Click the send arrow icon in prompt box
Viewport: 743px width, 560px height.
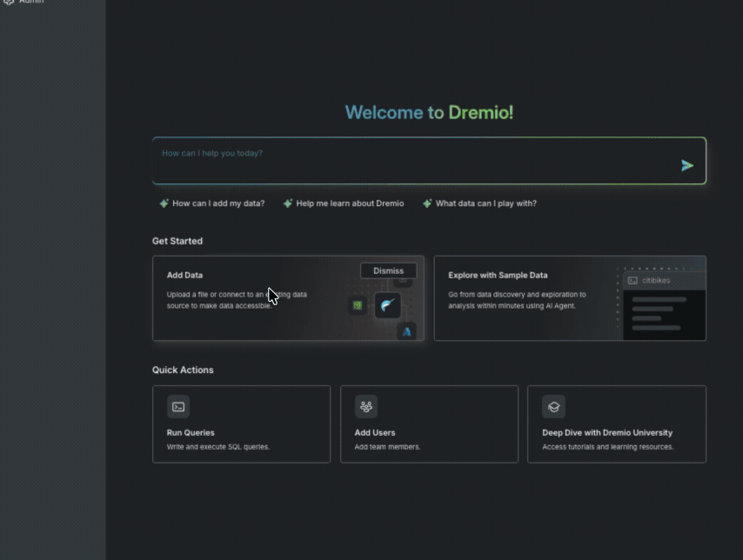click(687, 165)
